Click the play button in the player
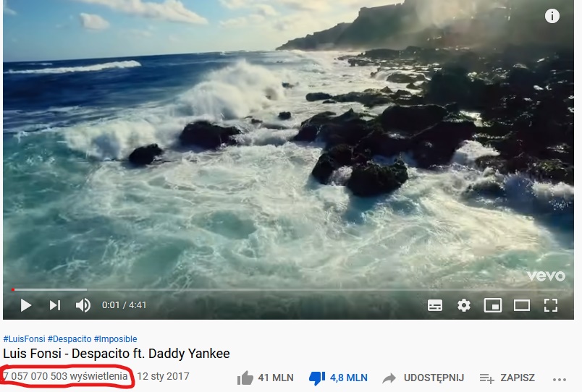The image size is (582, 392). point(25,306)
